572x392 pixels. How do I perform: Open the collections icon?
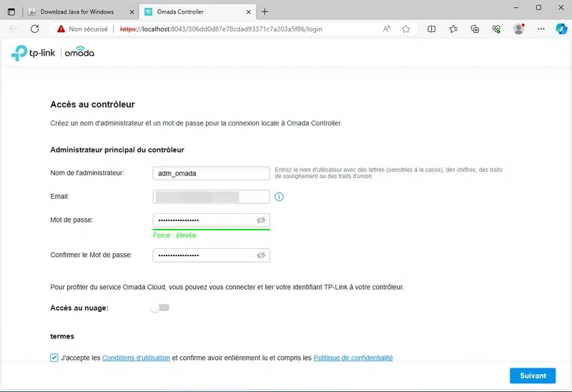coord(475,29)
